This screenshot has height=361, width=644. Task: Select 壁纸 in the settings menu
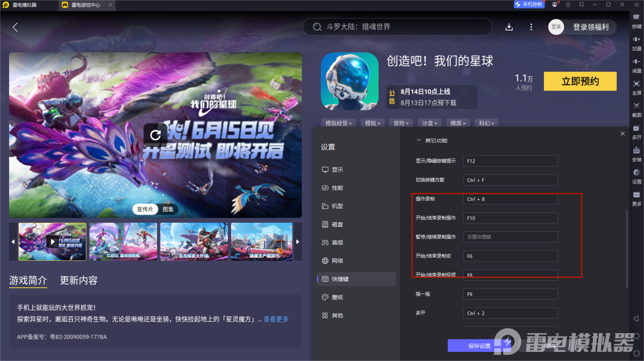click(x=337, y=297)
